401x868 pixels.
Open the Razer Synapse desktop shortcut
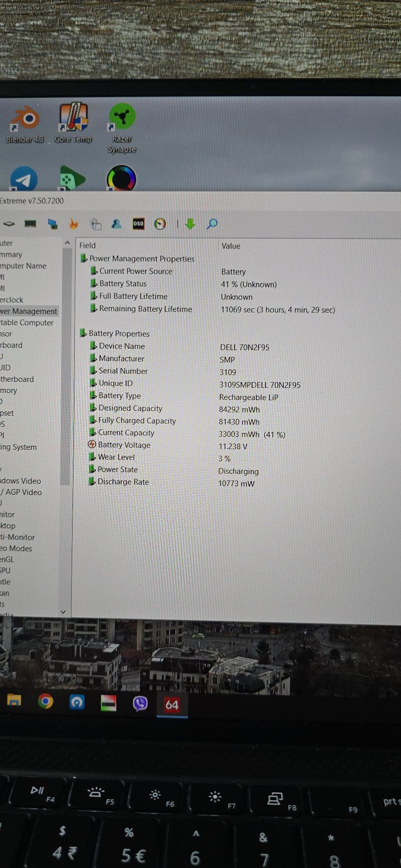coord(122,128)
